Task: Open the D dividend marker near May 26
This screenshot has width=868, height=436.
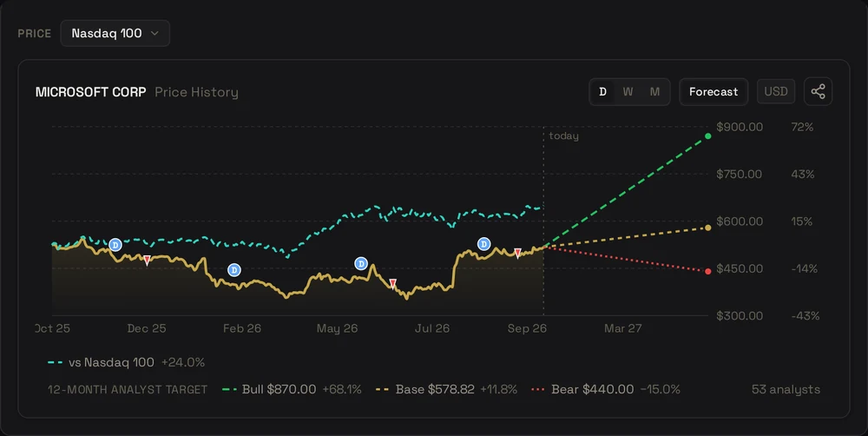Action: click(361, 264)
